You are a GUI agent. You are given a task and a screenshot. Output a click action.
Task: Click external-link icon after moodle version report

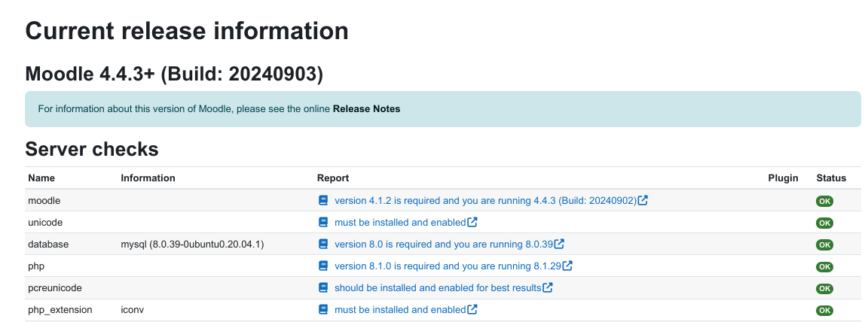tap(643, 200)
